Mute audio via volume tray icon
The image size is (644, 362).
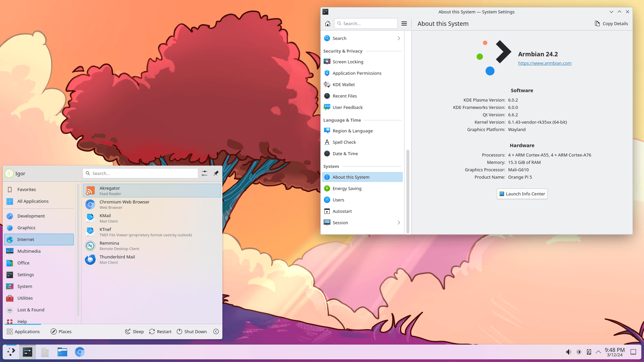coord(569,352)
